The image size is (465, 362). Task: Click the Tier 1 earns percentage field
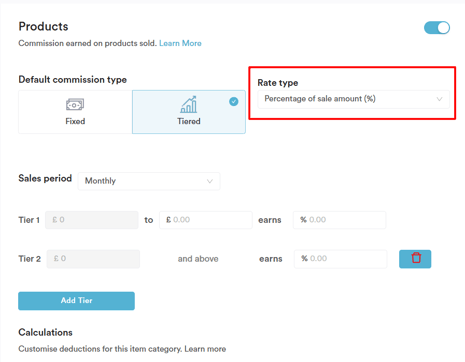tap(339, 220)
